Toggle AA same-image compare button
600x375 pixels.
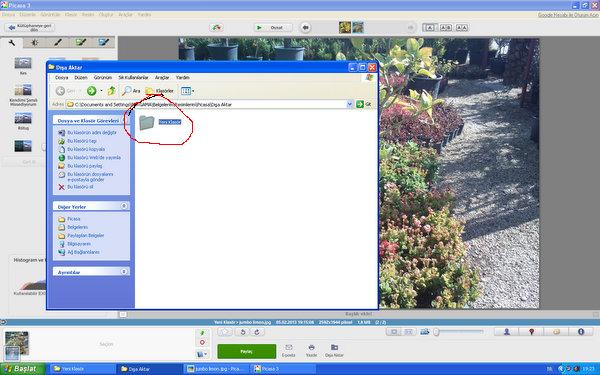tap(462, 28)
